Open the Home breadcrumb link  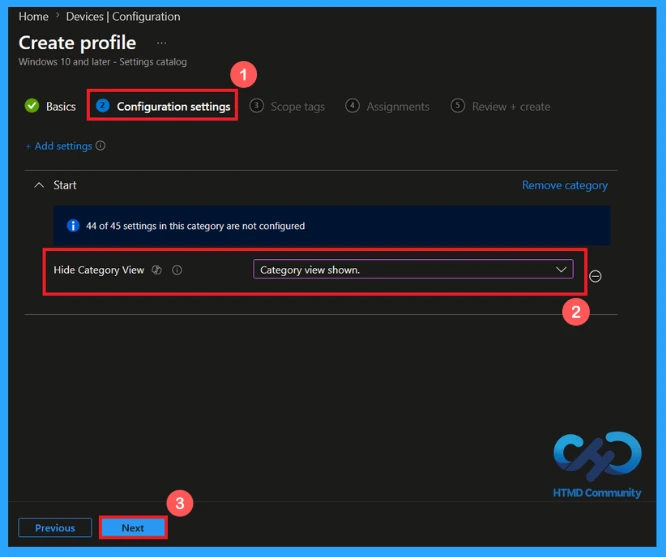(33, 17)
